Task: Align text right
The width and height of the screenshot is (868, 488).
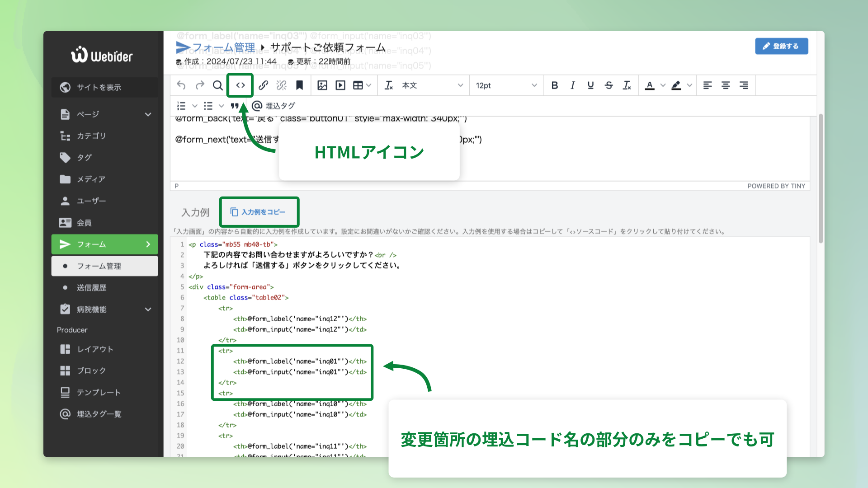Action: coord(744,85)
